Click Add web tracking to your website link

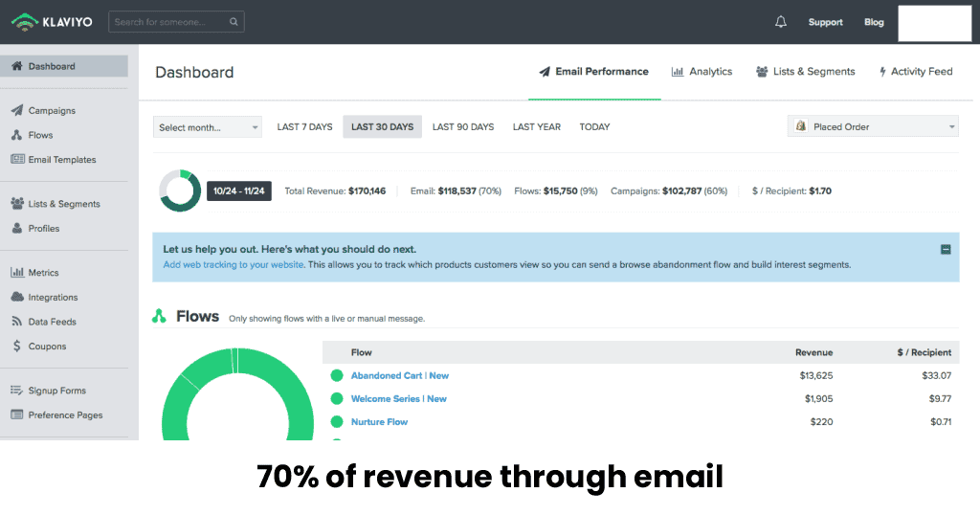[234, 264]
